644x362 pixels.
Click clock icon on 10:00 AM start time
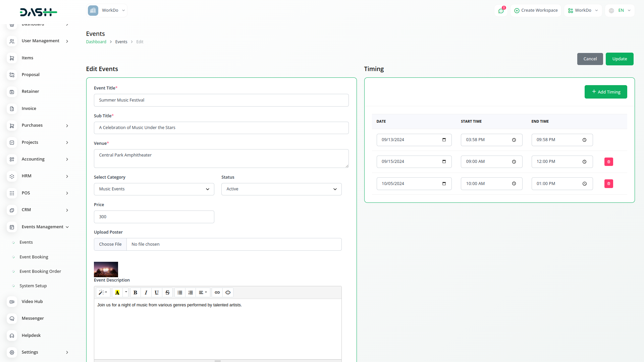(x=514, y=184)
